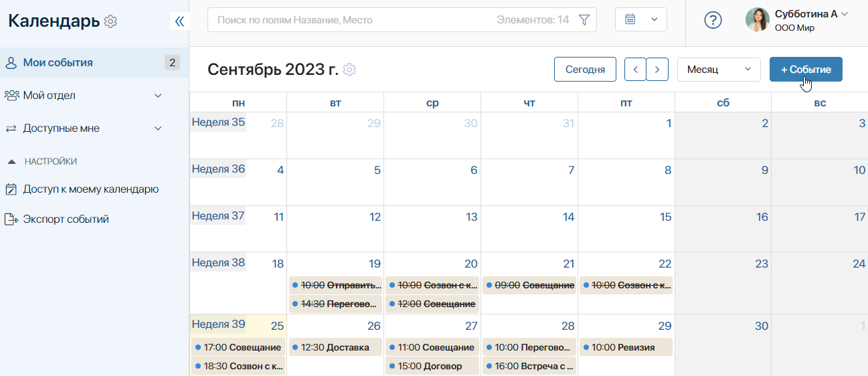This screenshot has height=376, width=868.
Task: Click the Неделя 36 label
Action: [x=219, y=169]
